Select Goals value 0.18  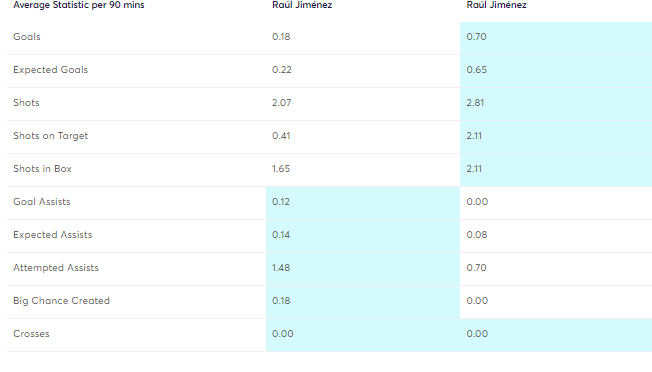pyautogui.click(x=281, y=37)
